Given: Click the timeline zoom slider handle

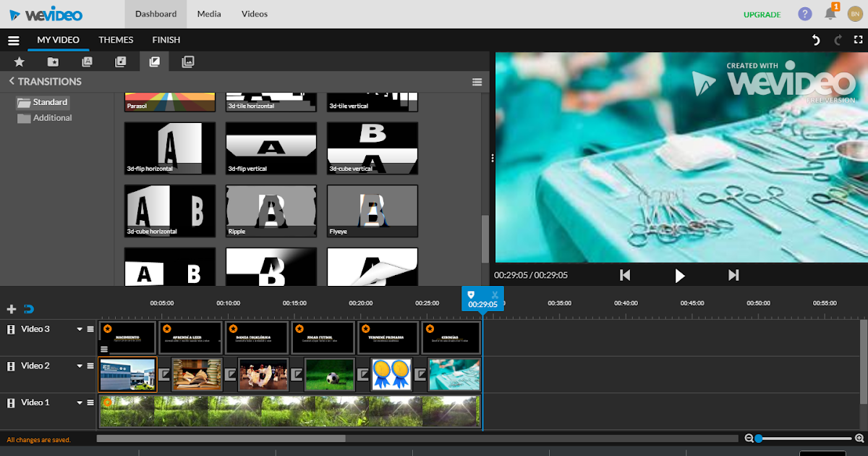Looking at the screenshot, I should coord(758,438).
